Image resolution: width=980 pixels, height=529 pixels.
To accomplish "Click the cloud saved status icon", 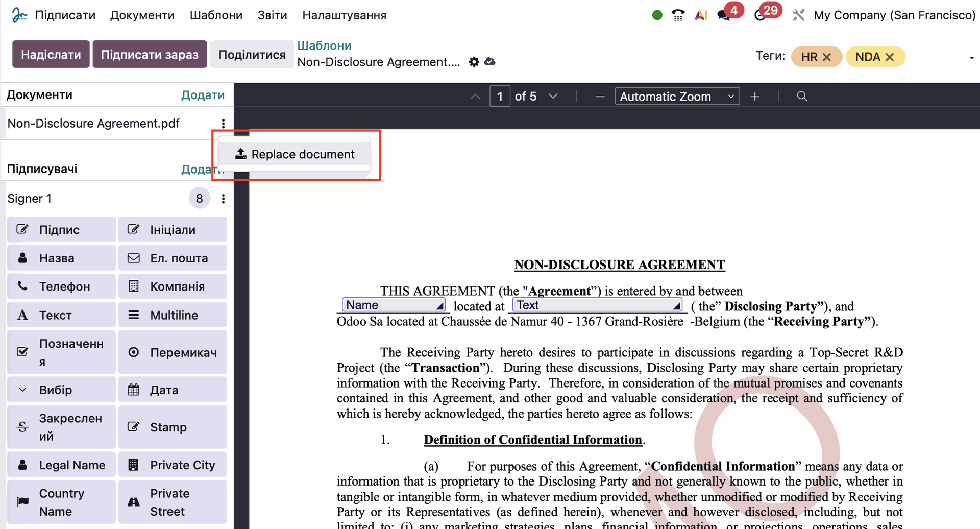I will coord(490,62).
